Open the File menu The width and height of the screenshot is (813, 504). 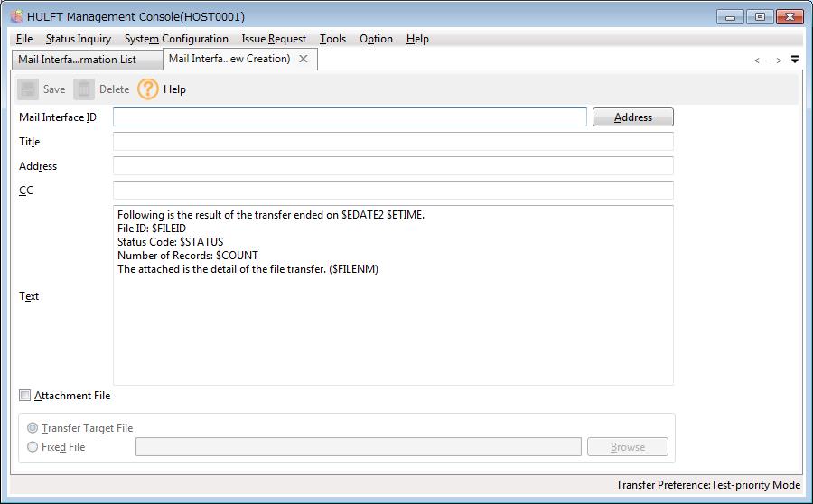tap(24, 39)
